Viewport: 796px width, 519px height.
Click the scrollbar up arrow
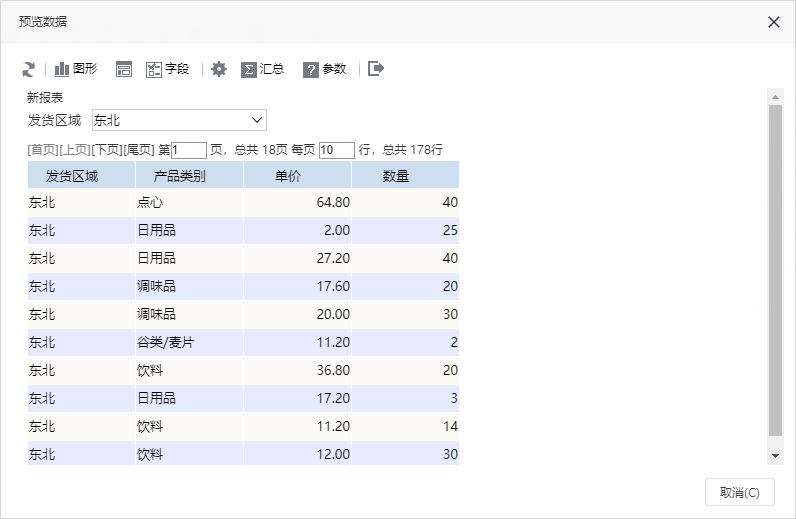pyautogui.click(x=775, y=96)
